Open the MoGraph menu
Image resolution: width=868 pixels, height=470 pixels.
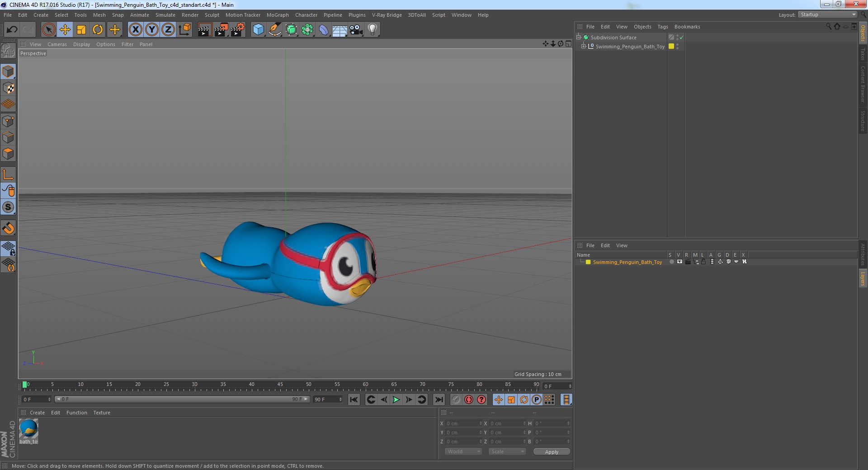(278, 15)
